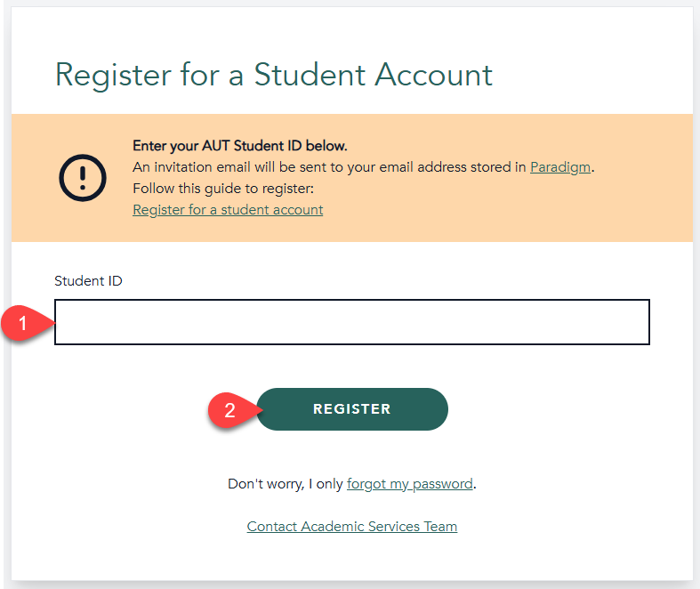Click the 'Follow this guide to register:' text
The width and height of the screenshot is (700, 589).
coord(223,189)
